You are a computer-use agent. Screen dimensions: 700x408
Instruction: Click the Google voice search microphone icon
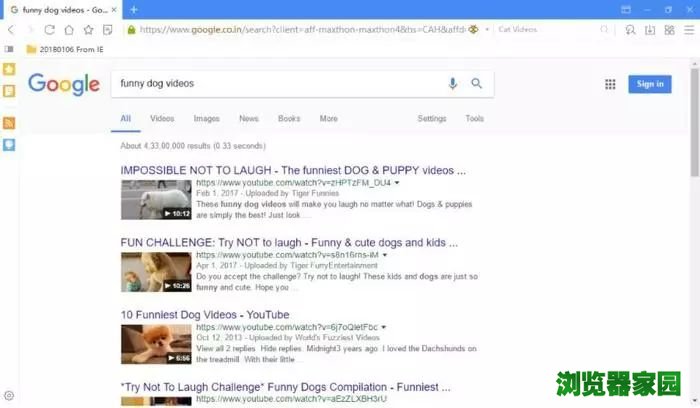(x=453, y=84)
